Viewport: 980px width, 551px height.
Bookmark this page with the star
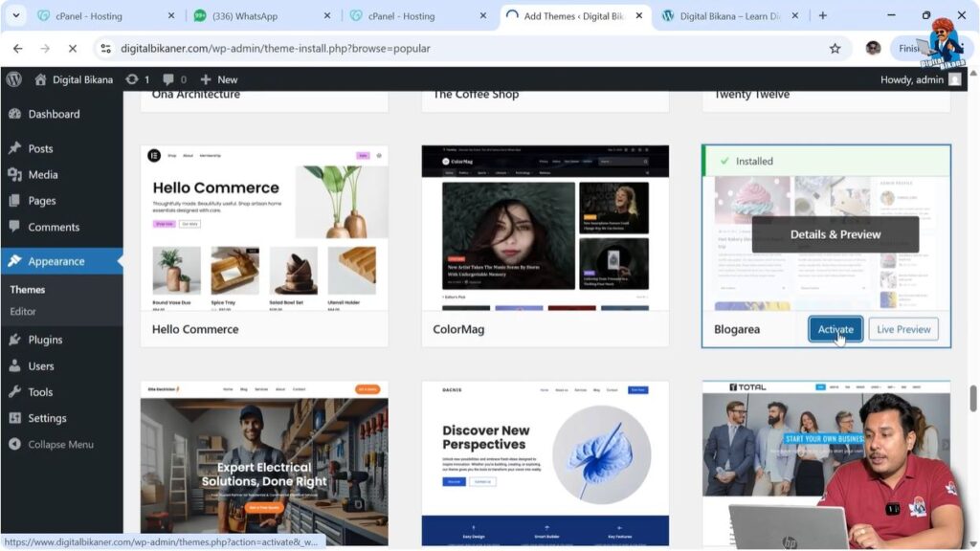point(835,48)
